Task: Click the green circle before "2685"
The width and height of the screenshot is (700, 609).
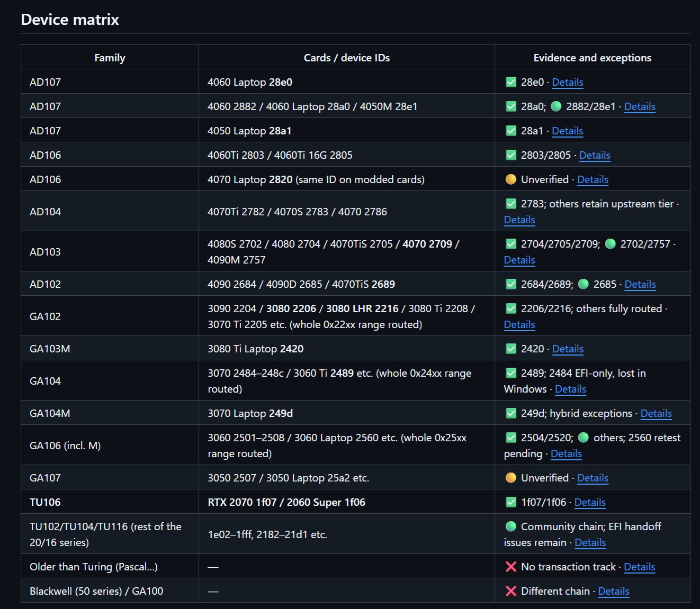Action: (584, 284)
